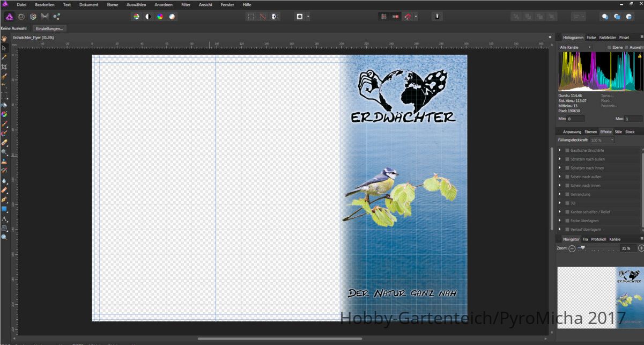
Task: Switch to the Stile tab
Action: (x=618, y=131)
